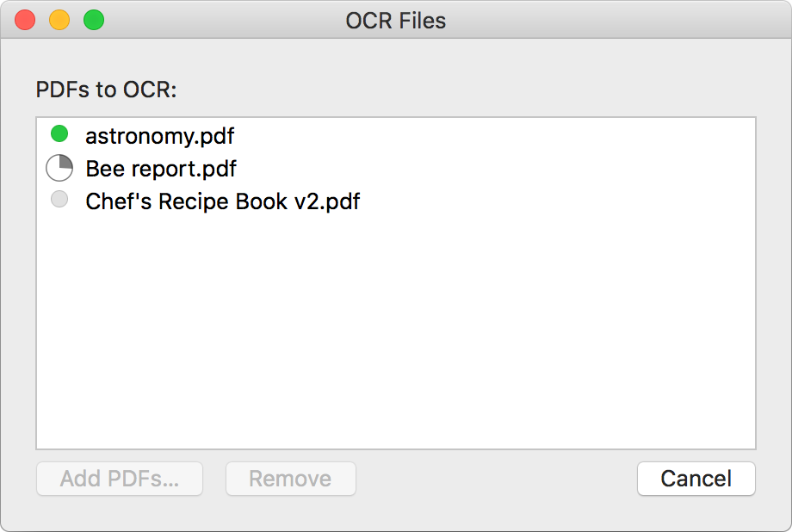The image size is (792, 532).
Task: Select Bee report.pdf from the PDFs list
Action: pyautogui.click(x=160, y=168)
